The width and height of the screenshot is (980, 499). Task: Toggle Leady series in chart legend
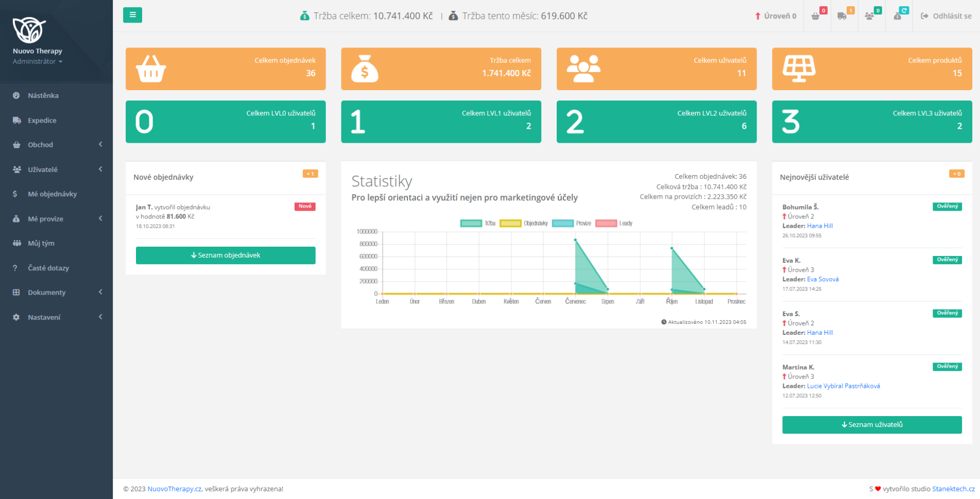[613, 223]
